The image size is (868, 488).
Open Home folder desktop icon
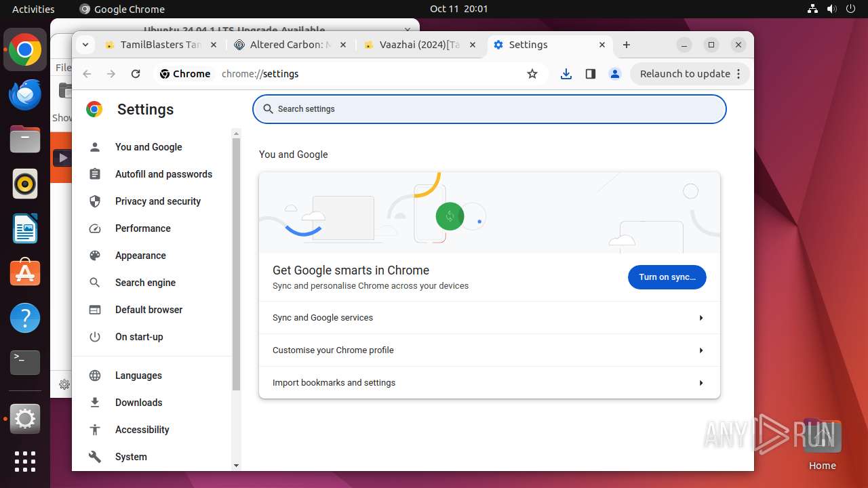[x=822, y=445]
